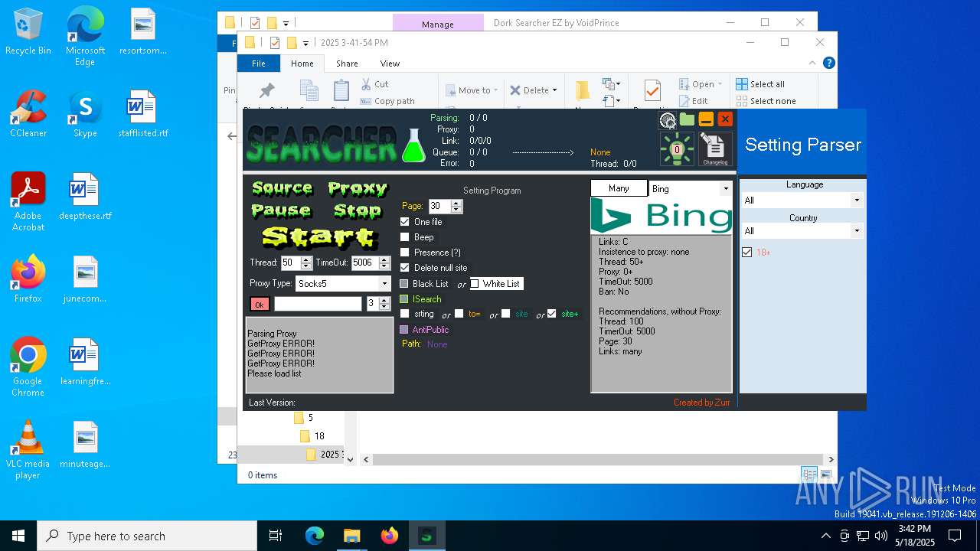Screen dimensions: 980x551
Task: Click the lightbulb counter icon
Action: point(677,149)
